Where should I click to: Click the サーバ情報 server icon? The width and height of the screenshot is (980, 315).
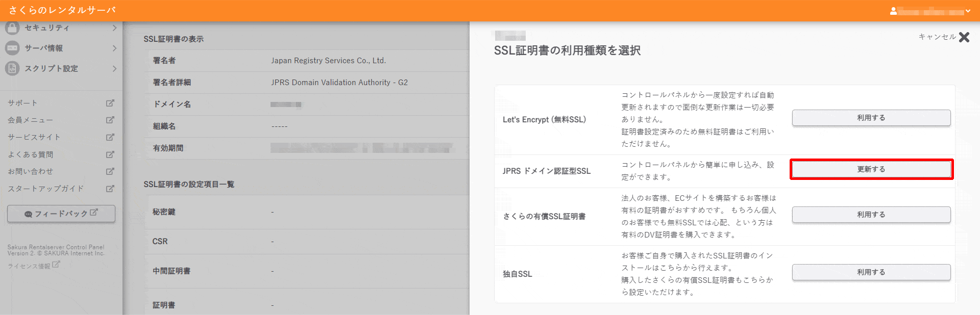click(12, 48)
